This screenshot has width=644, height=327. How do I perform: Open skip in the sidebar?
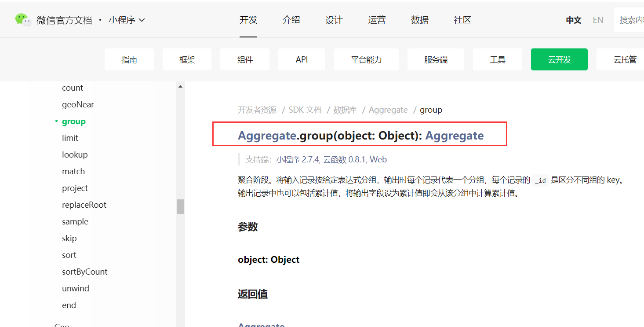click(69, 239)
